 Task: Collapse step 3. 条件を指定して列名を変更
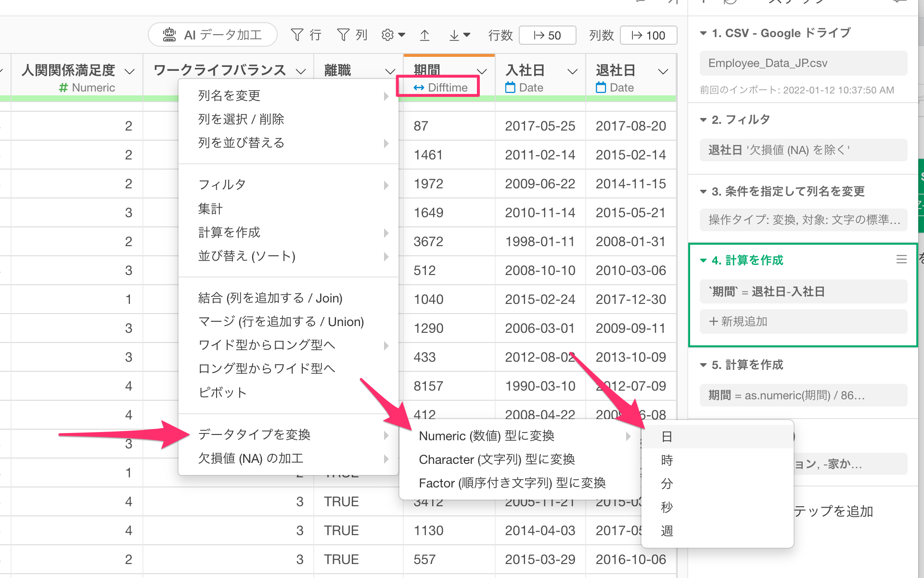coord(703,192)
